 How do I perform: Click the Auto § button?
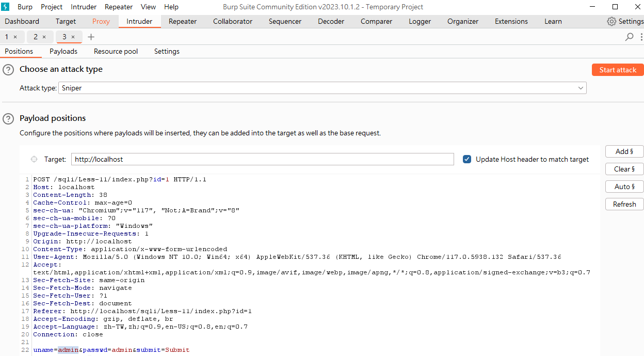624,187
